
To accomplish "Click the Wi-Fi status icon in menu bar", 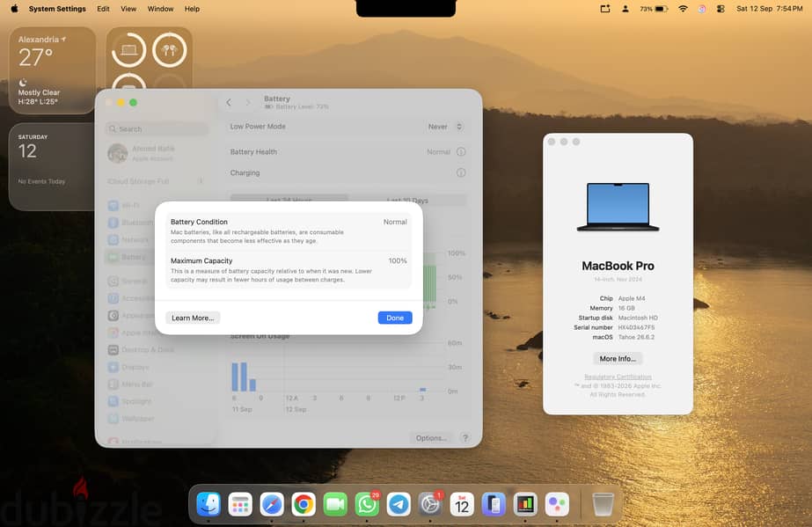I will [683, 9].
